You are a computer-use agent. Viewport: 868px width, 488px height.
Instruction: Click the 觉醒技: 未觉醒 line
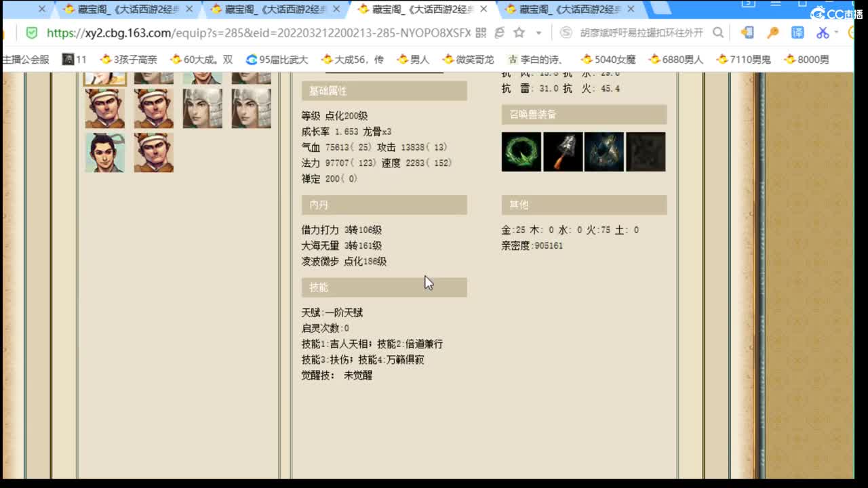337,375
